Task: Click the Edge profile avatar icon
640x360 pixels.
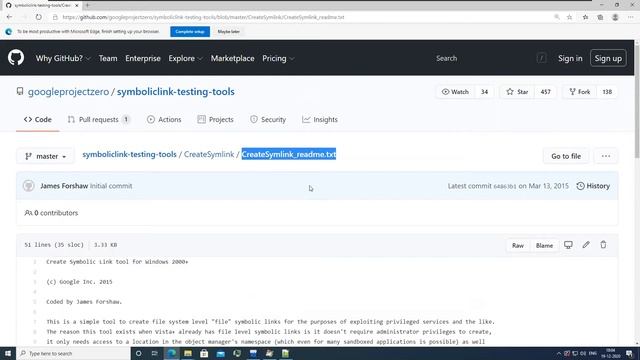Action: coord(616,17)
